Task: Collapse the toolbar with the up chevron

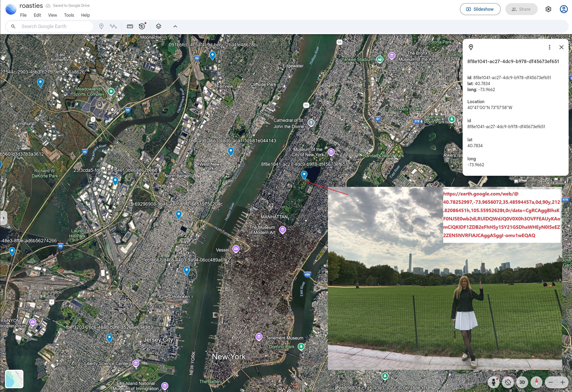Action: click(x=175, y=26)
